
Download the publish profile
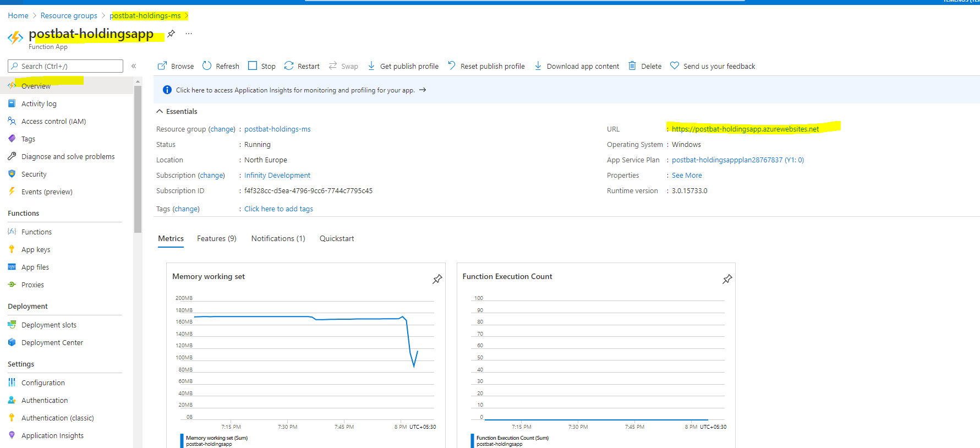tap(403, 66)
